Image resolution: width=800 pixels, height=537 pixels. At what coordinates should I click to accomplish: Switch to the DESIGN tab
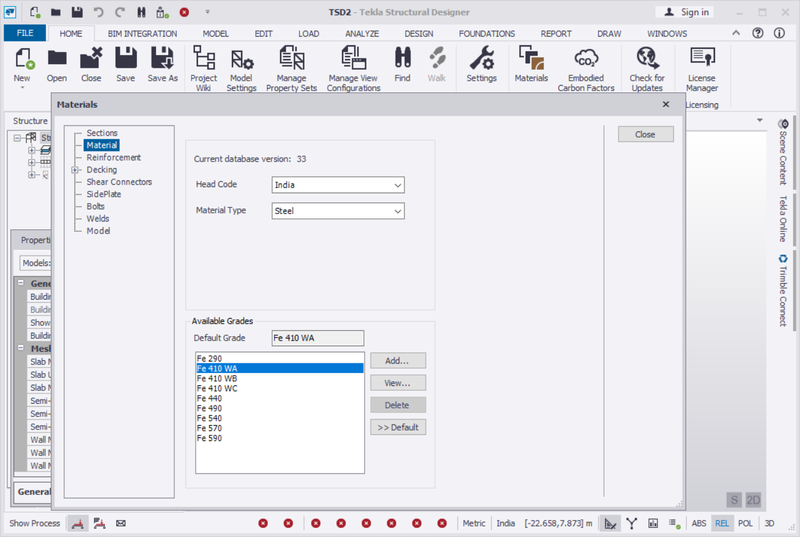[x=419, y=34]
